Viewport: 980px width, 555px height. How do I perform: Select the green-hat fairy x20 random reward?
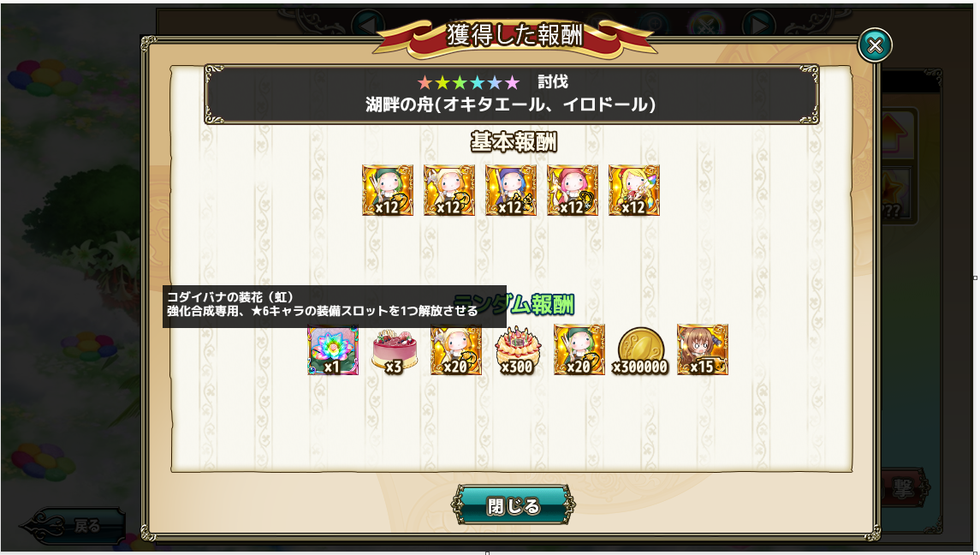[x=579, y=349]
